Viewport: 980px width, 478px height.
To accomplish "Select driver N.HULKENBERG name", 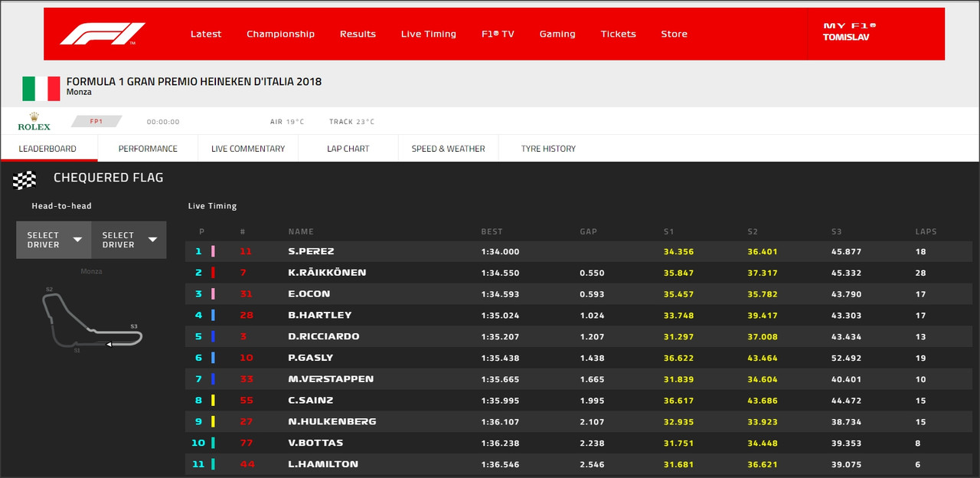I will pyautogui.click(x=332, y=421).
